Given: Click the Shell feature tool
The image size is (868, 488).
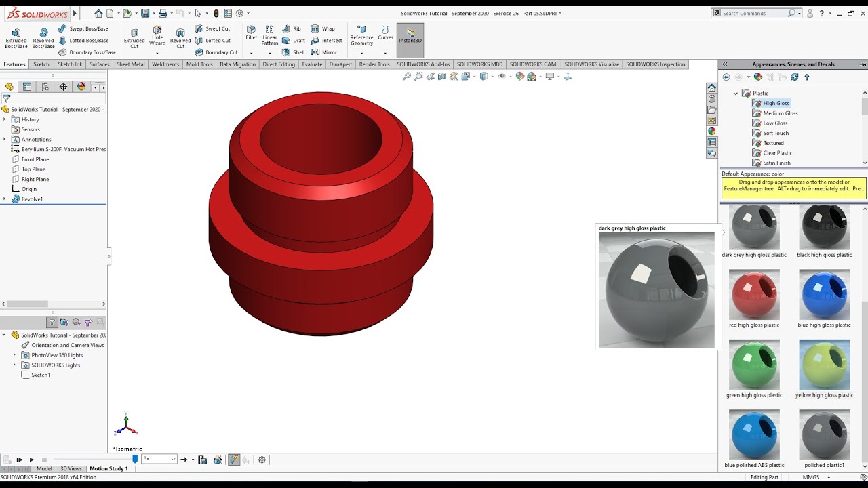Looking at the screenshot, I should tap(294, 52).
